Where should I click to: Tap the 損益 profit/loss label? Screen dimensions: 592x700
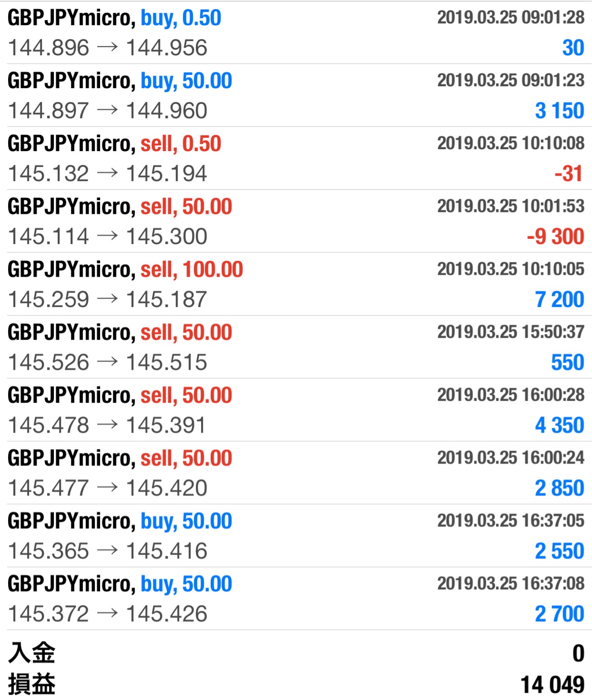(x=32, y=684)
